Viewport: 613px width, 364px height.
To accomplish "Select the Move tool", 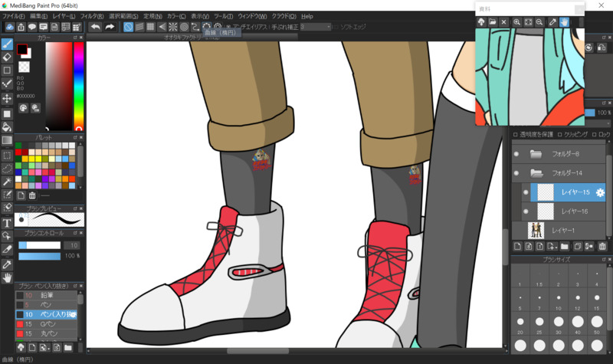I will 7,99.
